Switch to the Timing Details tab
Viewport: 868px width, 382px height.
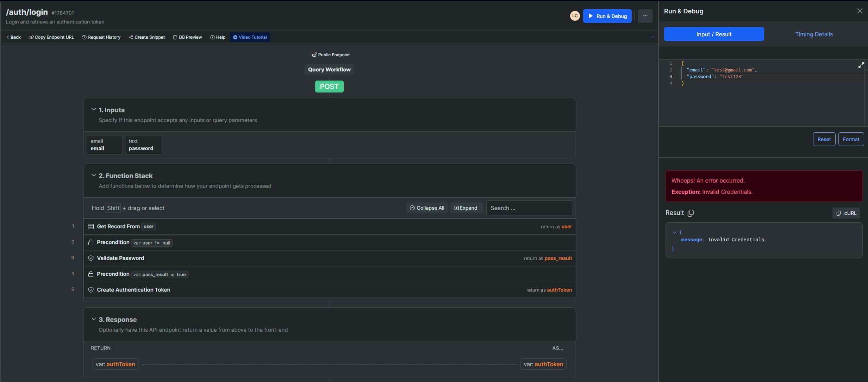(x=814, y=34)
